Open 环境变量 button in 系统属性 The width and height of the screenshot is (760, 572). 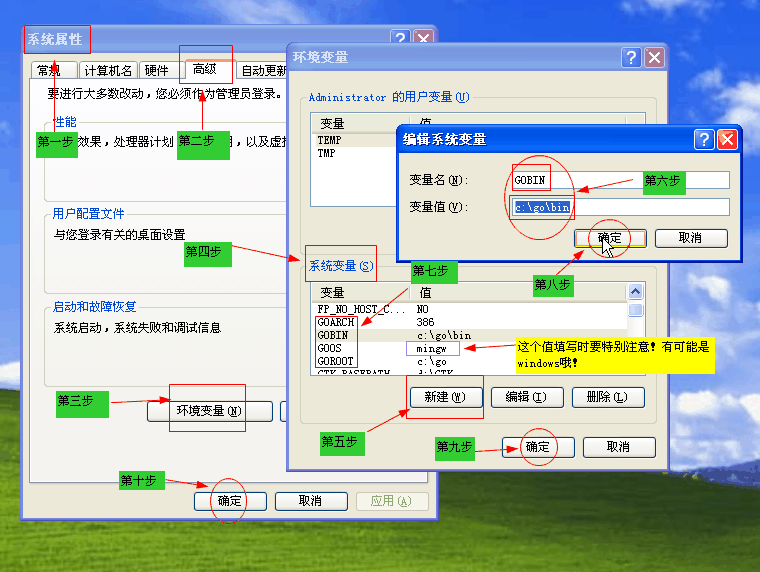tap(209, 411)
